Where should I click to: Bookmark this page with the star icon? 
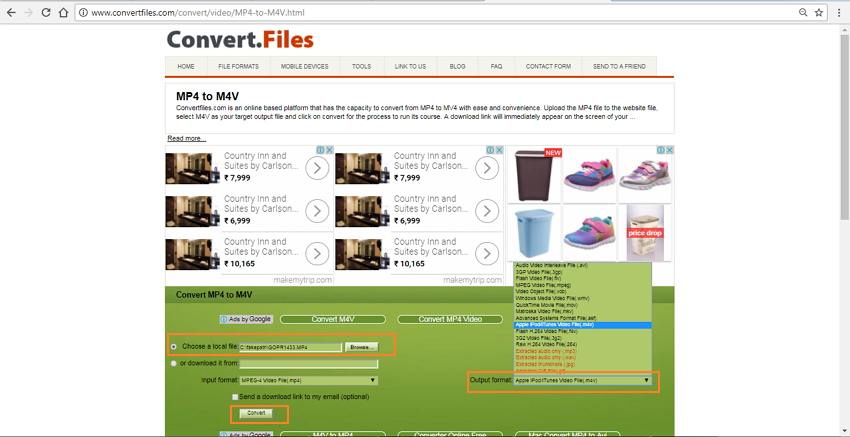[819, 12]
